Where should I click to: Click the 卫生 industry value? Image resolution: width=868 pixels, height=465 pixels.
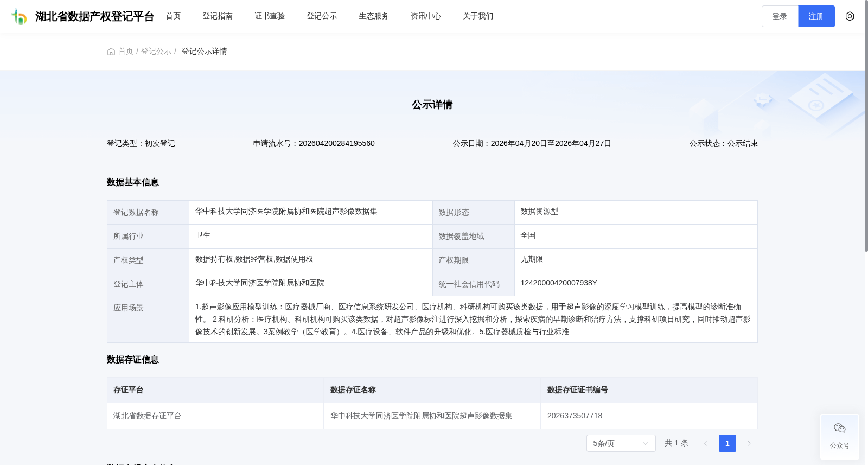[203, 235]
